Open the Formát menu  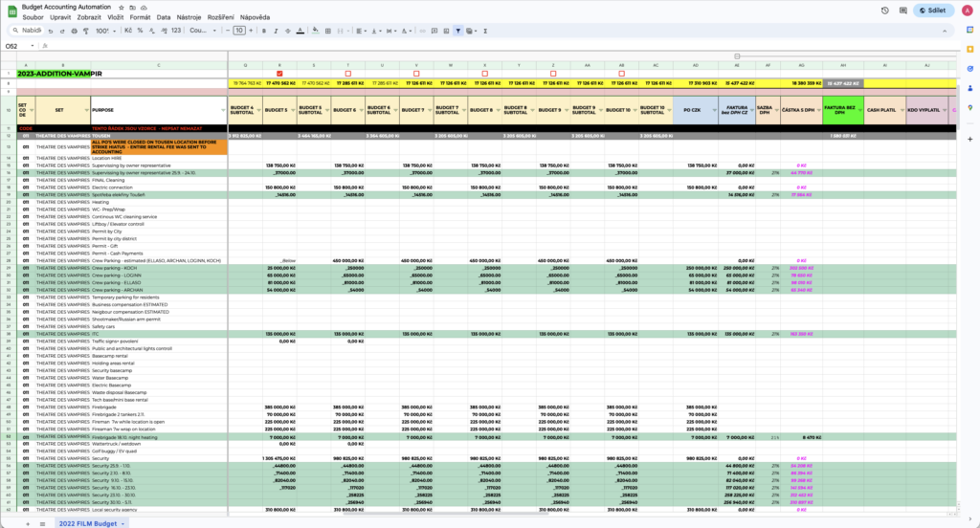coord(140,17)
